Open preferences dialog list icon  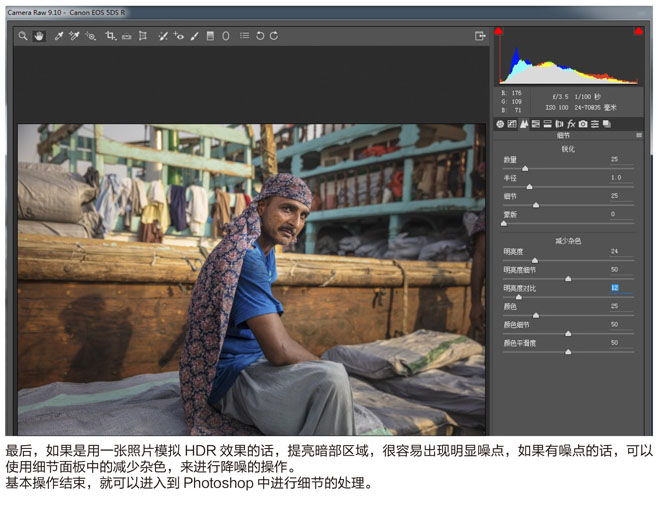pos(244,36)
